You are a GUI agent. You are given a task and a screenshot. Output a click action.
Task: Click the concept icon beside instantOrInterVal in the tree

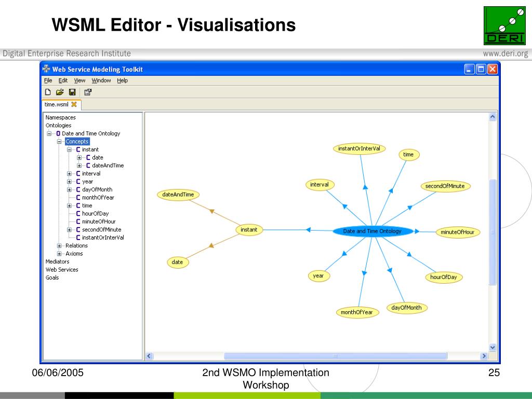[x=78, y=238]
